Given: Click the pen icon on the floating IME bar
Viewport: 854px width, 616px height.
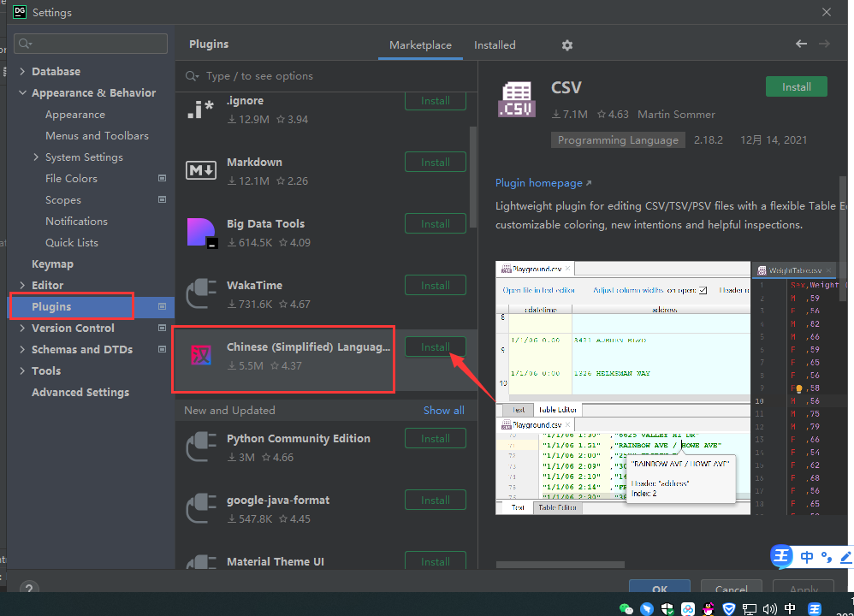Looking at the screenshot, I should 845,557.
